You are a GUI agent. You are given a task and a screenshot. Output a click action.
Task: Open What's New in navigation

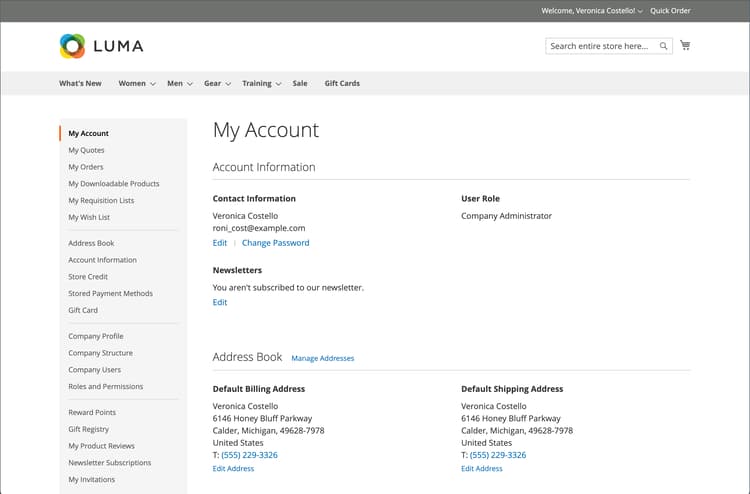tap(80, 84)
